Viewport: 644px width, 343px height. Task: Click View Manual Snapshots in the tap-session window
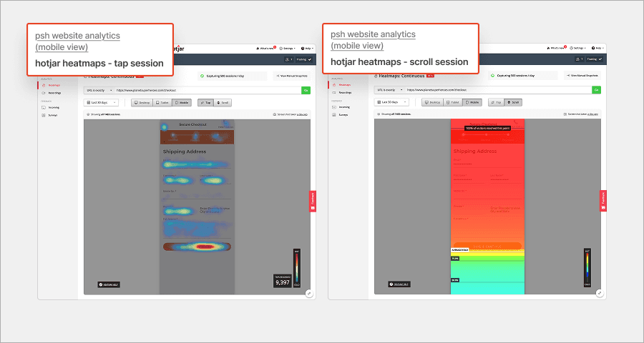tap(292, 76)
